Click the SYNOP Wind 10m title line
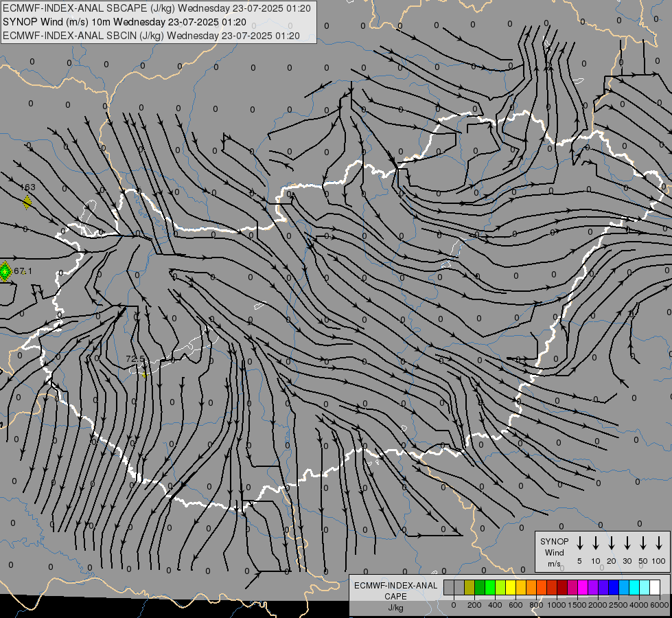Screen dimensions: 672x618 124,22
